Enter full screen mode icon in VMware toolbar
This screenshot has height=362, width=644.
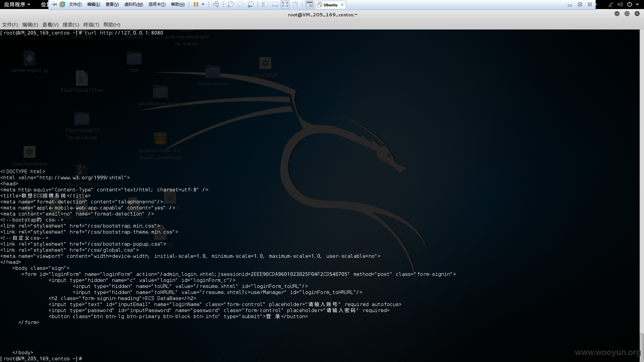click(285, 4)
